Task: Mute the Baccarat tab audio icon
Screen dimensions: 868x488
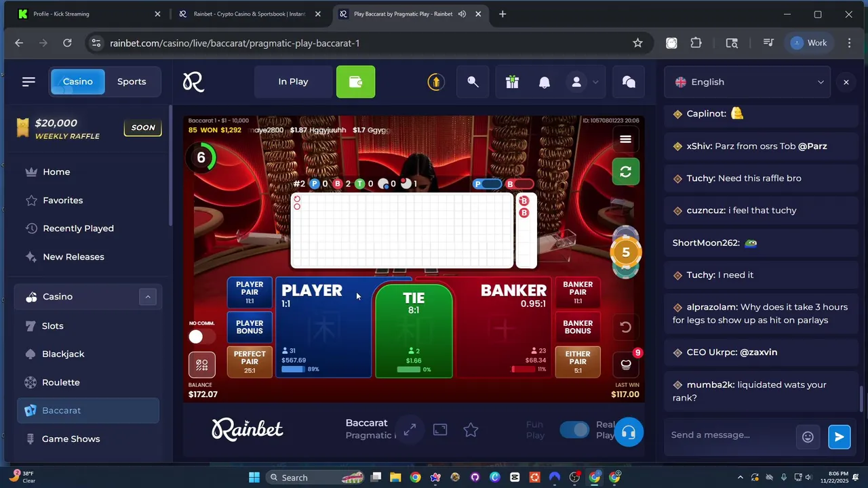Action: pyautogui.click(x=462, y=14)
